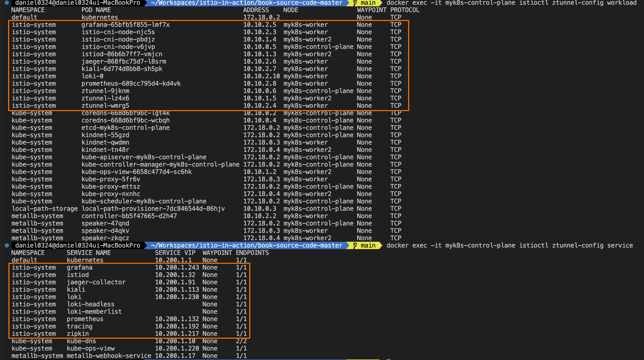Click the git branch icon in the top prompt
644x360 pixels.
coord(355,3)
